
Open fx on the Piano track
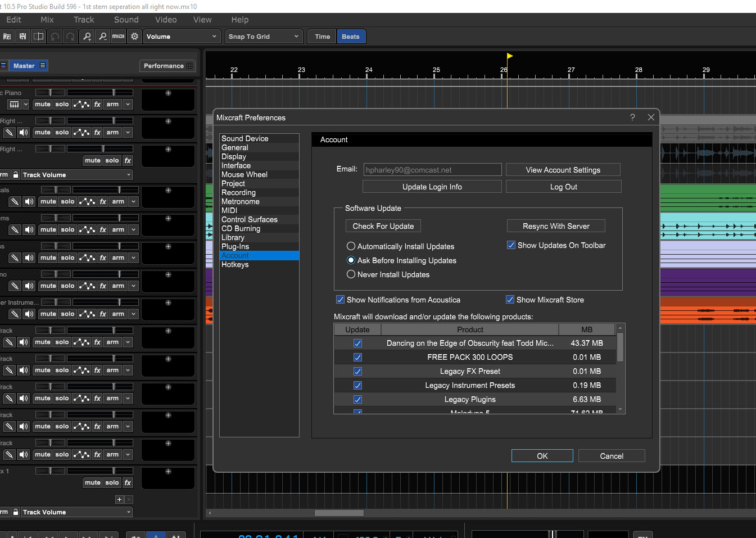97,105
